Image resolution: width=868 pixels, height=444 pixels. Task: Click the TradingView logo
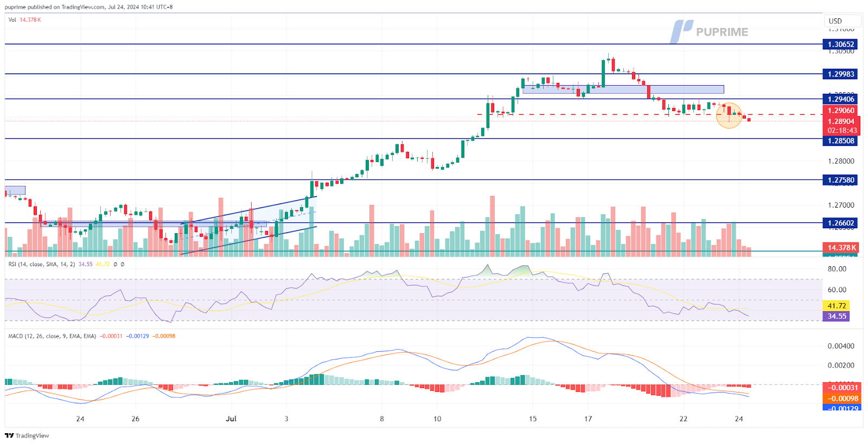27,436
